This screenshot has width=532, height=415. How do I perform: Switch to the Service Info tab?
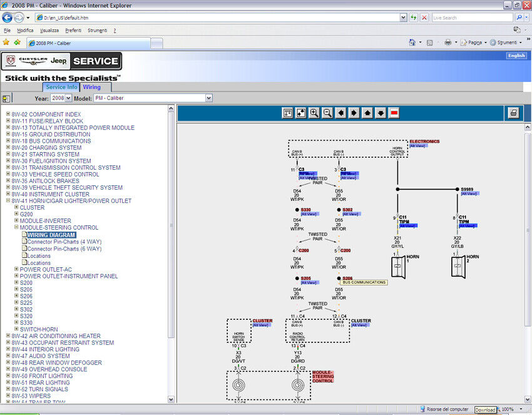[61, 87]
